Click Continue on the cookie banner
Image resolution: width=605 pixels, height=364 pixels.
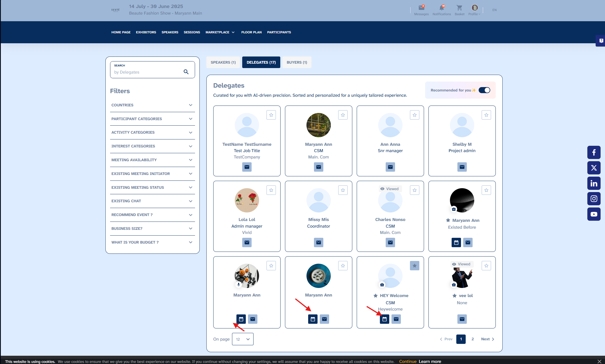pyautogui.click(x=407, y=362)
